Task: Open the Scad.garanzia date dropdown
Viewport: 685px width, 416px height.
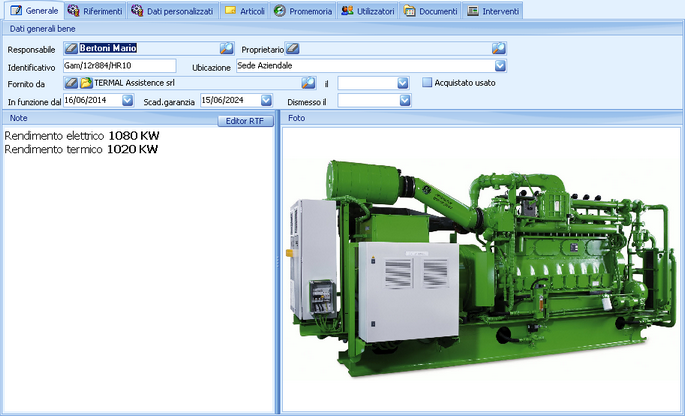Action: [x=266, y=100]
